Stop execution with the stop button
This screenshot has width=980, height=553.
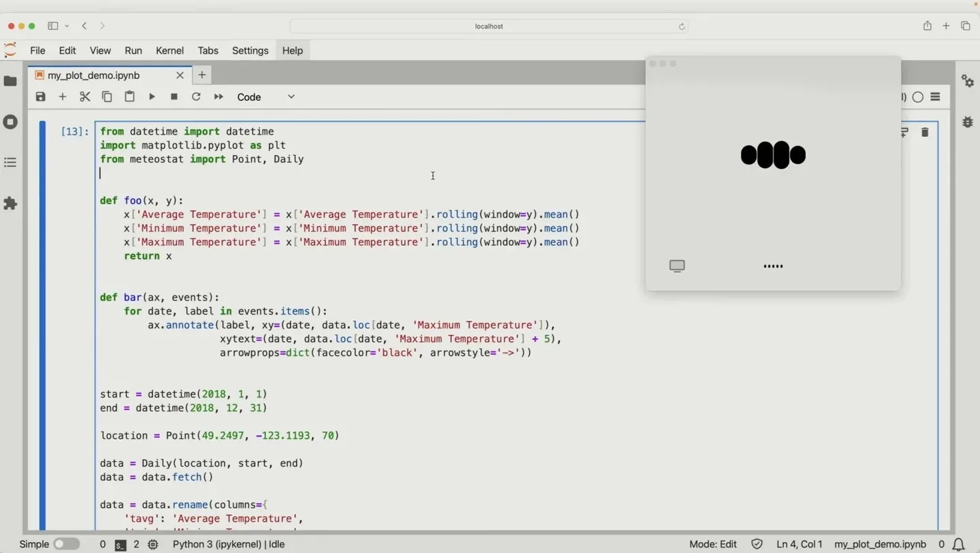click(x=174, y=97)
